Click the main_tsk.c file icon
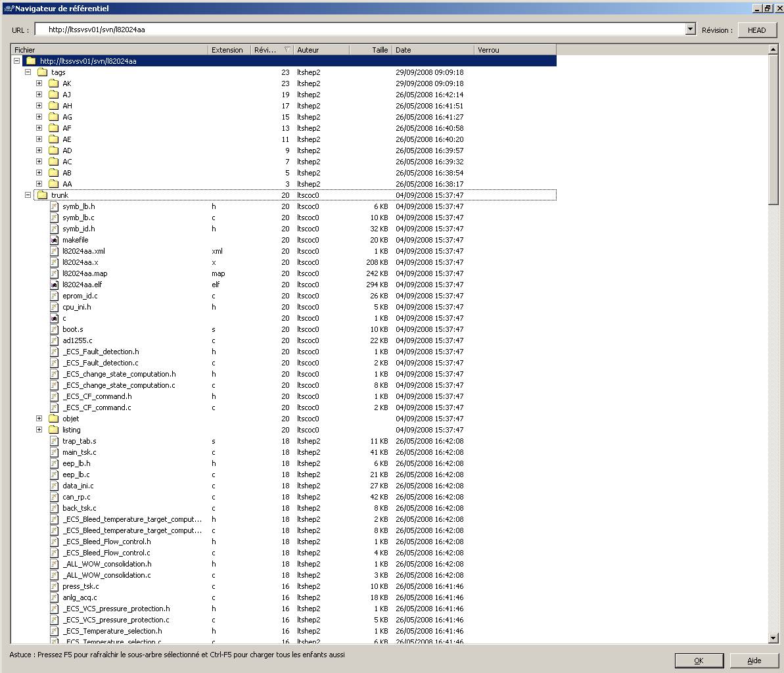Viewport: 784px width, 673px height. click(54, 452)
